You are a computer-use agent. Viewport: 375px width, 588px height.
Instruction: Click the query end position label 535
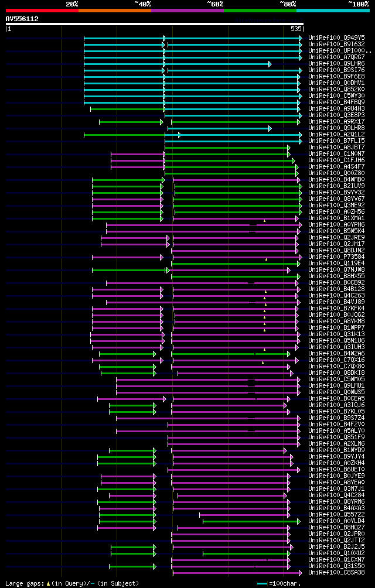click(x=296, y=29)
